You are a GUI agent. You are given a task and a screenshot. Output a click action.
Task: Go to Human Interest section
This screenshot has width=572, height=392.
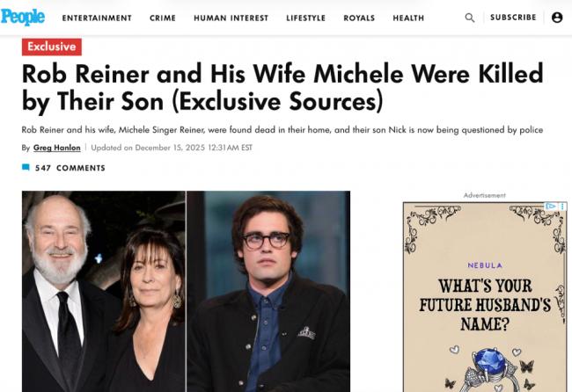point(231,18)
